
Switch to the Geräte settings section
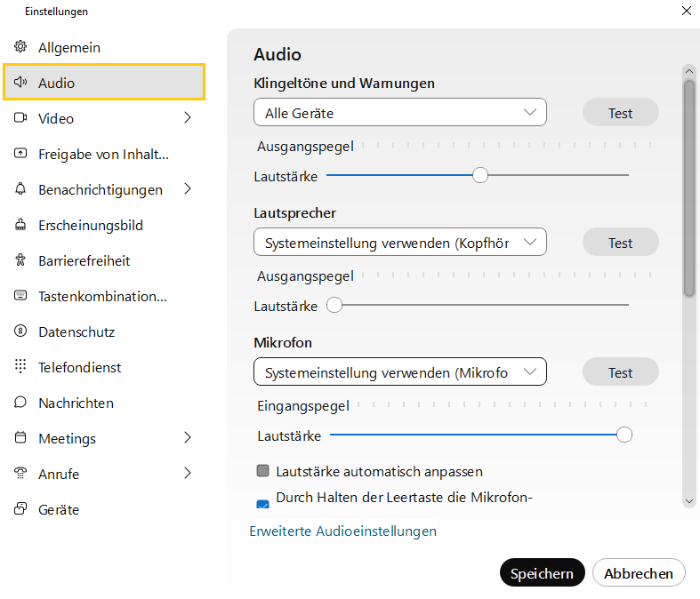pos(59,509)
